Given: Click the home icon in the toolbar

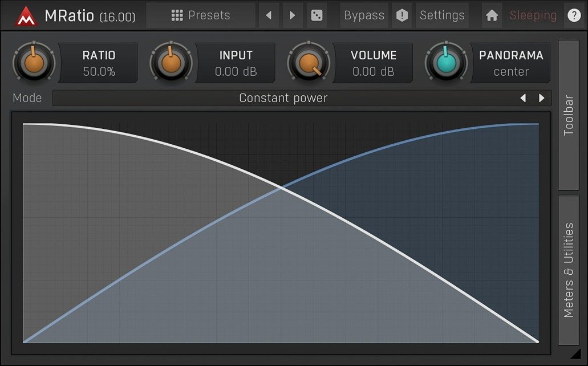Looking at the screenshot, I should pos(492,15).
